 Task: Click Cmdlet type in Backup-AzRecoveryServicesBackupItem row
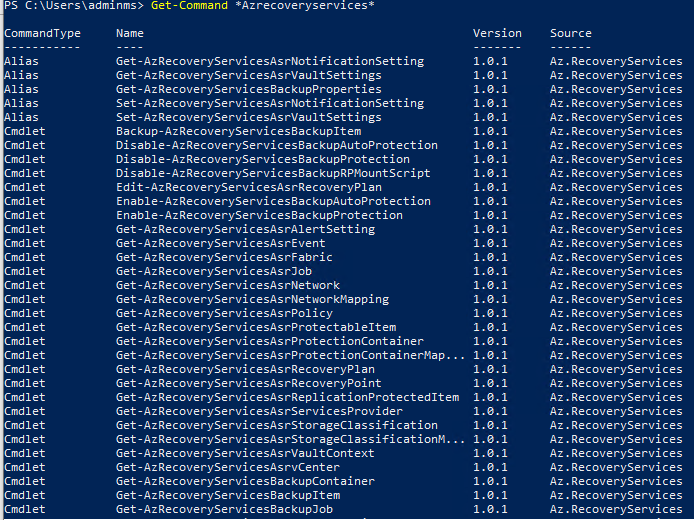pos(25,132)
